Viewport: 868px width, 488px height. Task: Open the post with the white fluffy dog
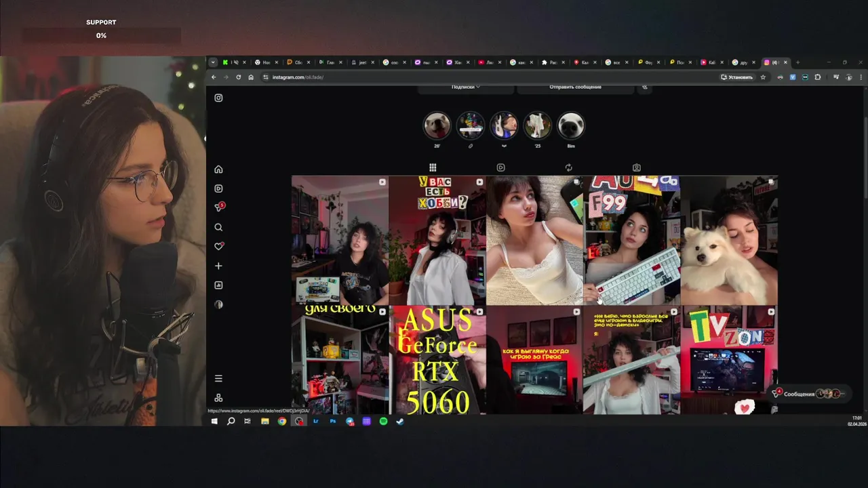coord(729,241)
